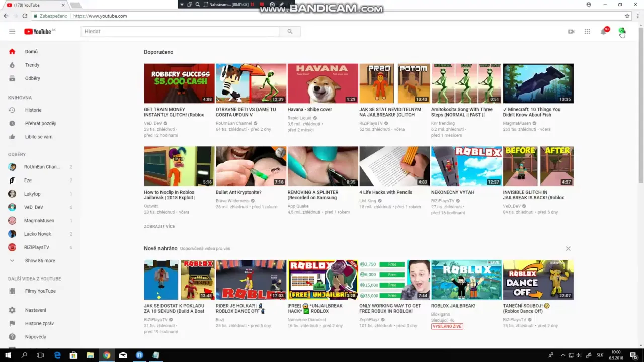This screenshot has height=362, width=644.
Task: Click the Hledat search field
Action: (x=180, y=31)
